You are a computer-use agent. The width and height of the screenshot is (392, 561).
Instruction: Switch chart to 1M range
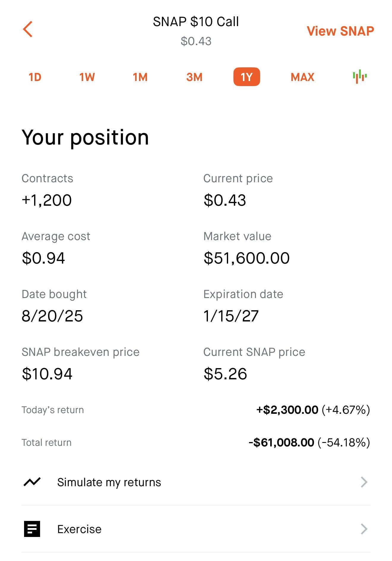click(x=140, y=77)
